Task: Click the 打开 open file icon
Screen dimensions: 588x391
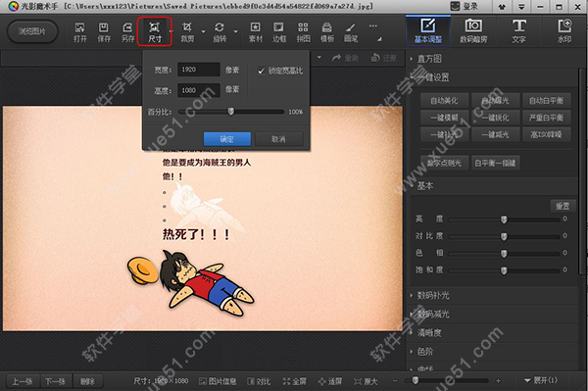Action: tap(79, 32)
